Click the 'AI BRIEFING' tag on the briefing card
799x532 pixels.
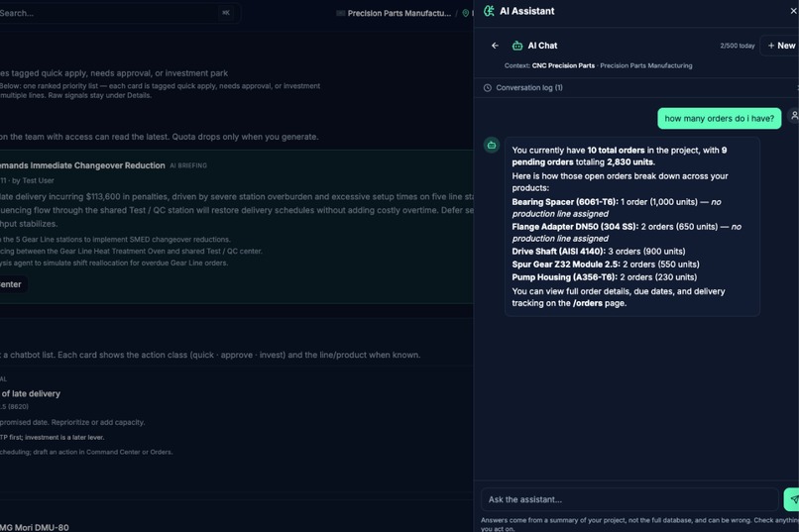pyautogui.click(x=188, y=165)
